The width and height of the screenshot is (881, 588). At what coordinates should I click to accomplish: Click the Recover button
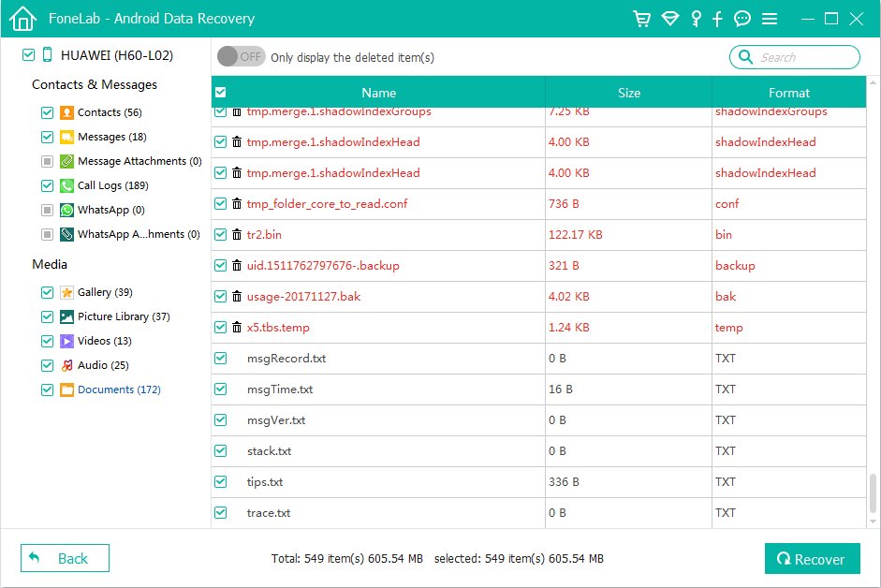812,559
